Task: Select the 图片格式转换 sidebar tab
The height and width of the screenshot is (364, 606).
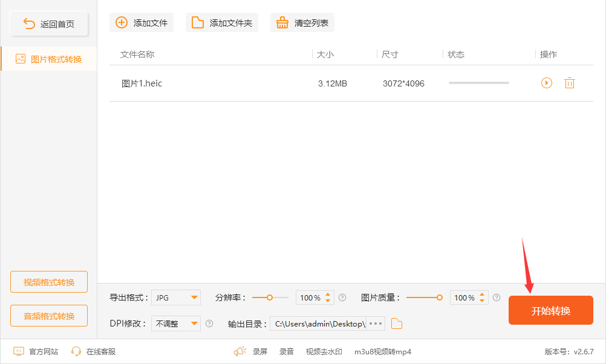Action: 49,59
